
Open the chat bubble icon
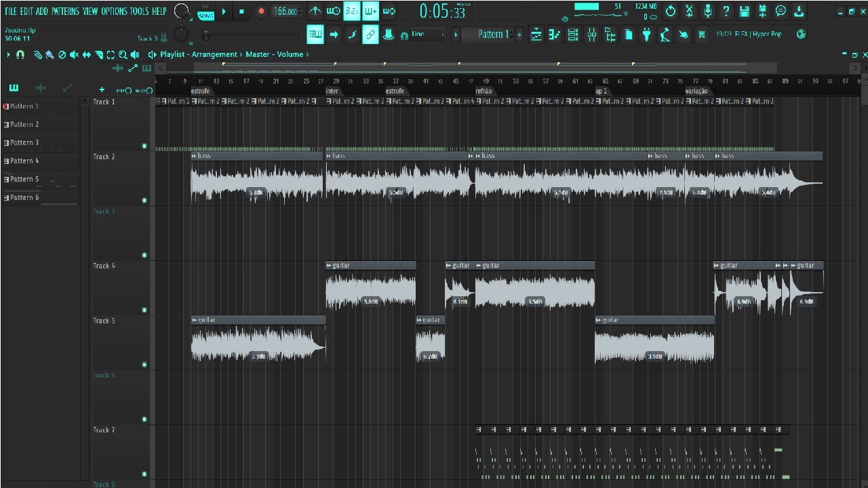781,12
